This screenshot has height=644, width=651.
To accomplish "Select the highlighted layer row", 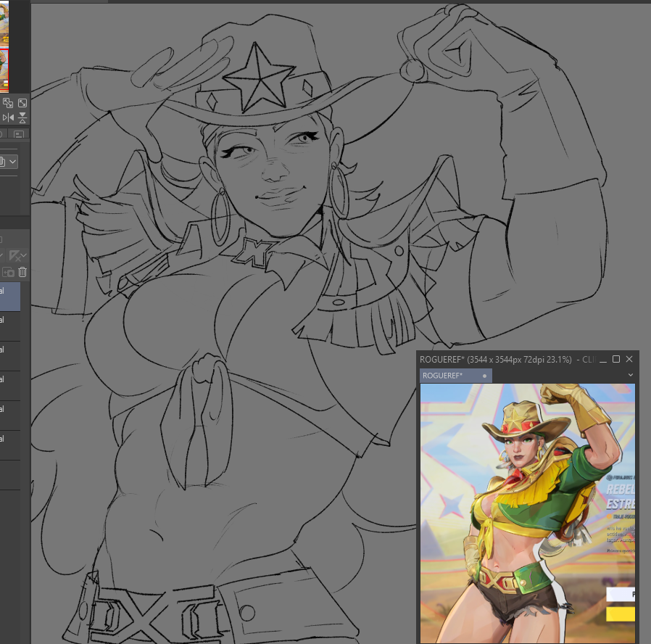I will tap(10, 297).
